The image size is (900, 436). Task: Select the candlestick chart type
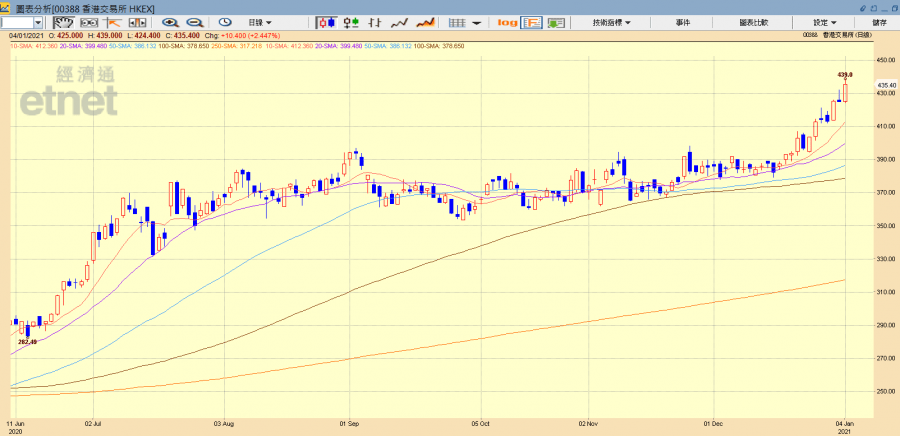[327, 22]
